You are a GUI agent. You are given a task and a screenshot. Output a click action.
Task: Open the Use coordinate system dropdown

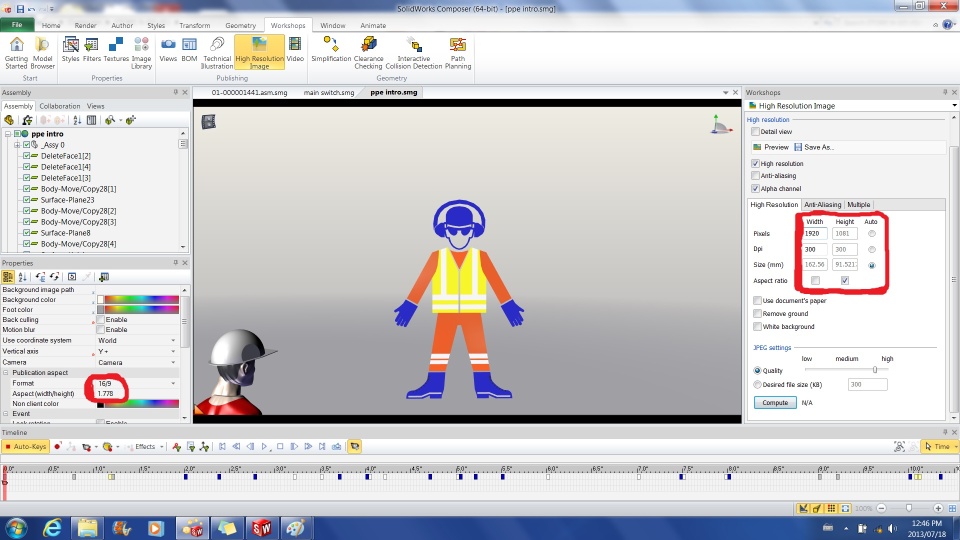click(173, 340)
